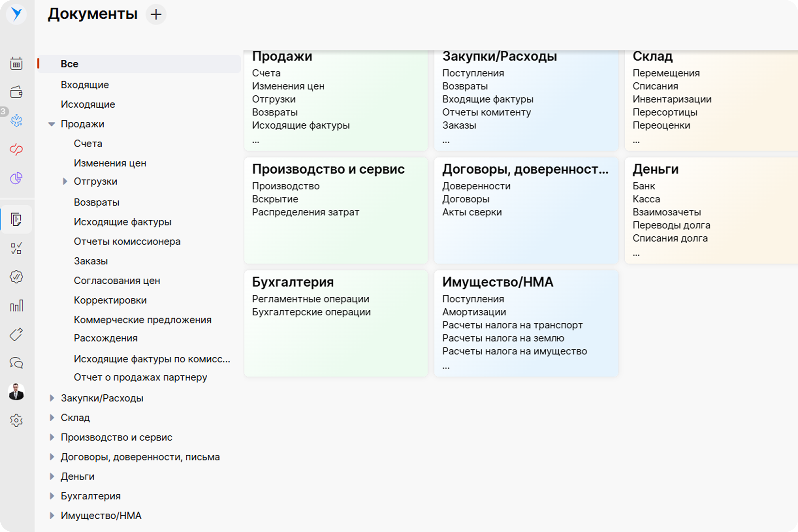The image size is (798, 532).
Task: Select the Исходящие filter item
Action: click(88, 104)
